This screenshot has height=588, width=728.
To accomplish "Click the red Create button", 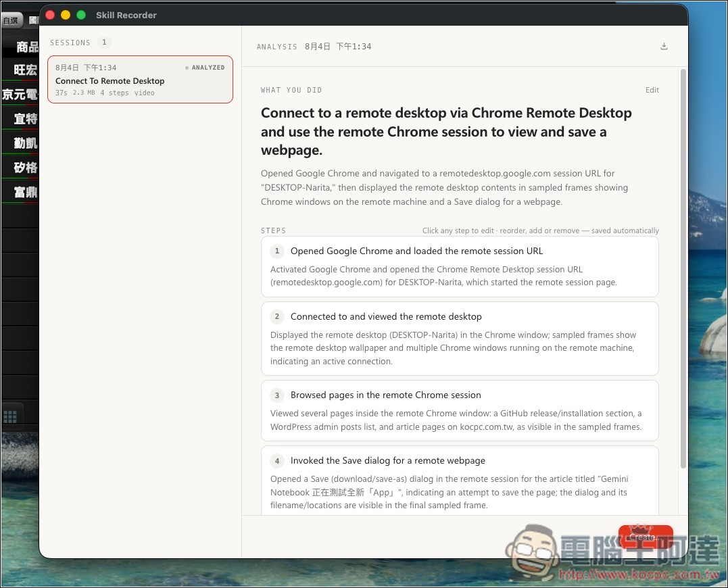I will [x=646, y=537].
